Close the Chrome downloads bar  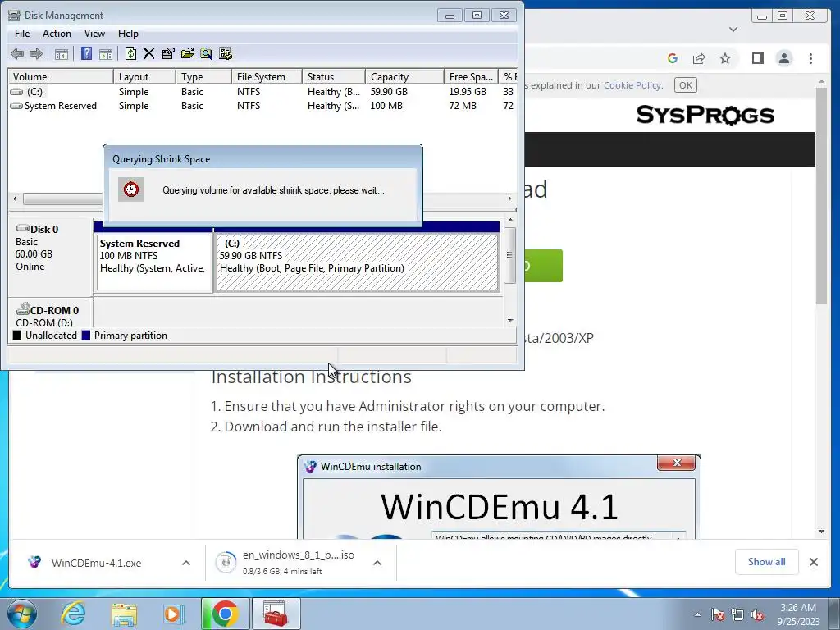coord(813,562)
